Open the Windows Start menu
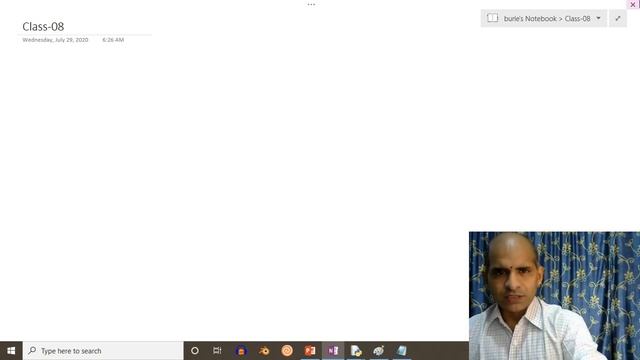The height and width of the screenshot is (360, 640). point(11,351)
